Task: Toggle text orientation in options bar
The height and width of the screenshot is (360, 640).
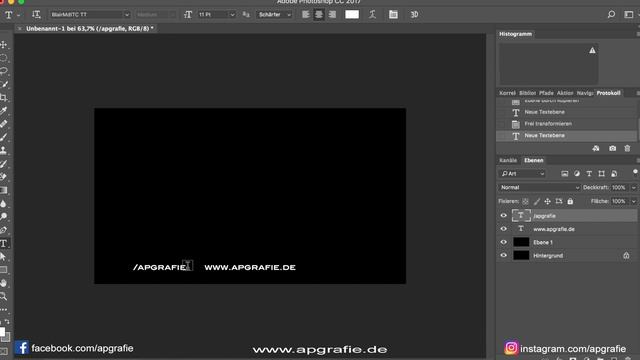Action: pyautogui.click(x=36, y=15)
